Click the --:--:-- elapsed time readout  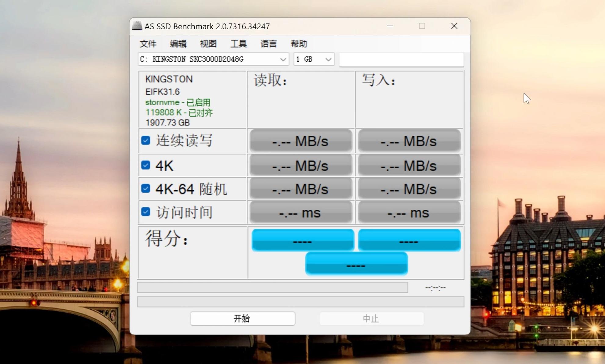(x=435, y=287)
